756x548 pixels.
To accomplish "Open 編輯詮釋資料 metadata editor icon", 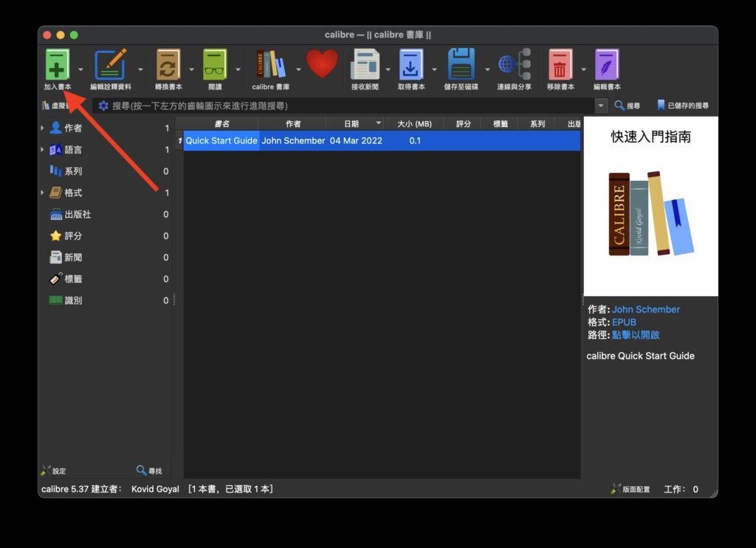I will pyautogui.click(x=110, y=65).
